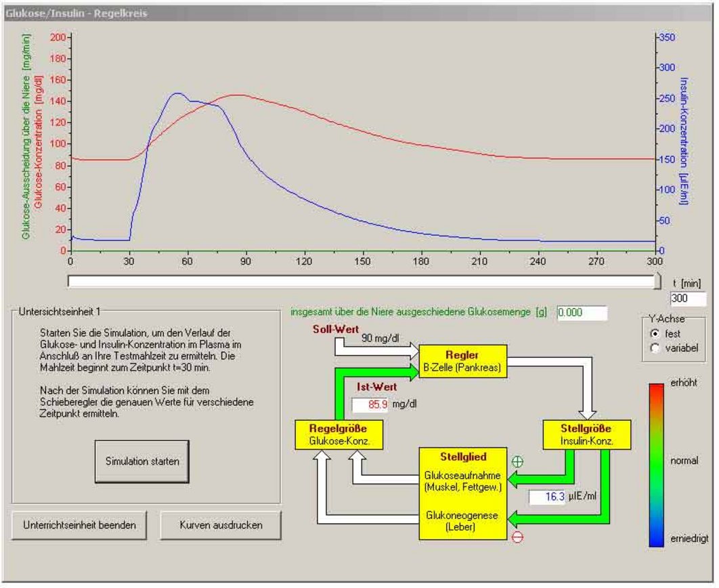Click the Stellglied yellow block title
Screen dimensions: 719x588
(x=463, y=457)
